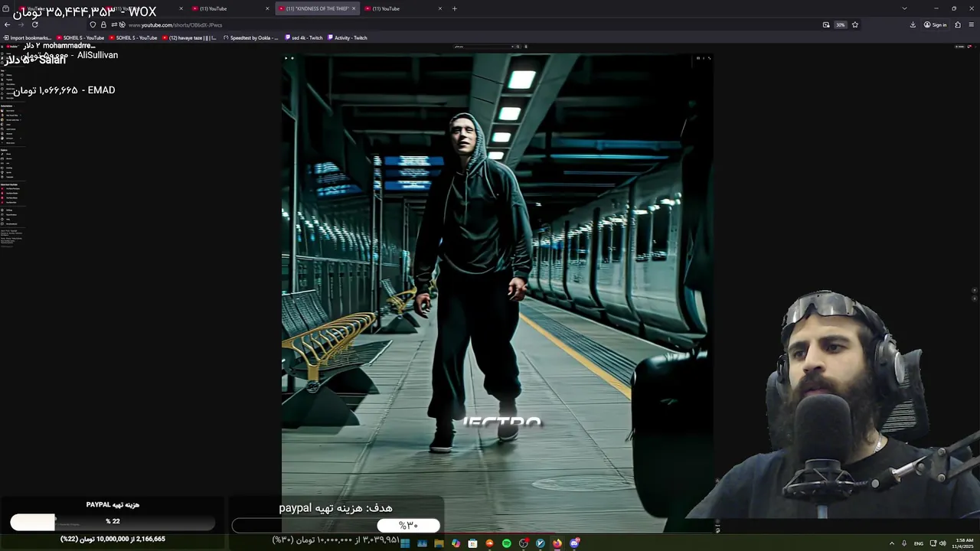
Task: Reload the current YouTube page
Action: coord(35,24)
